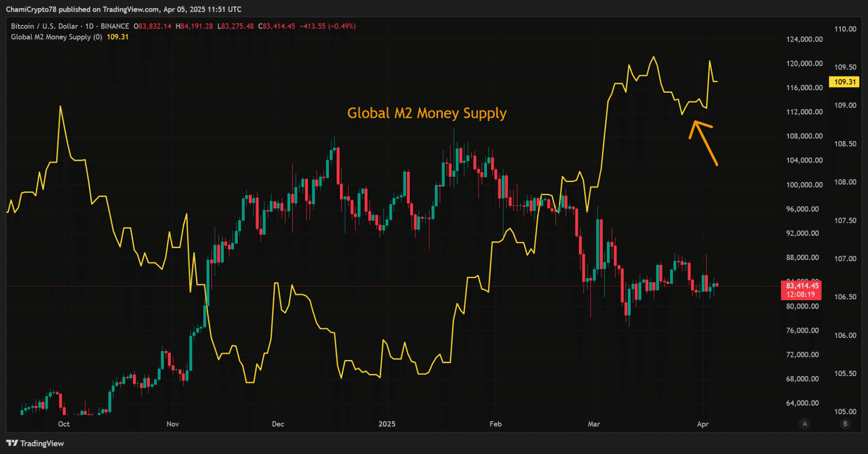Click the yellow 109.31 value in indicator legend
This screenshot has width=868, height=454.
[117, 37]
